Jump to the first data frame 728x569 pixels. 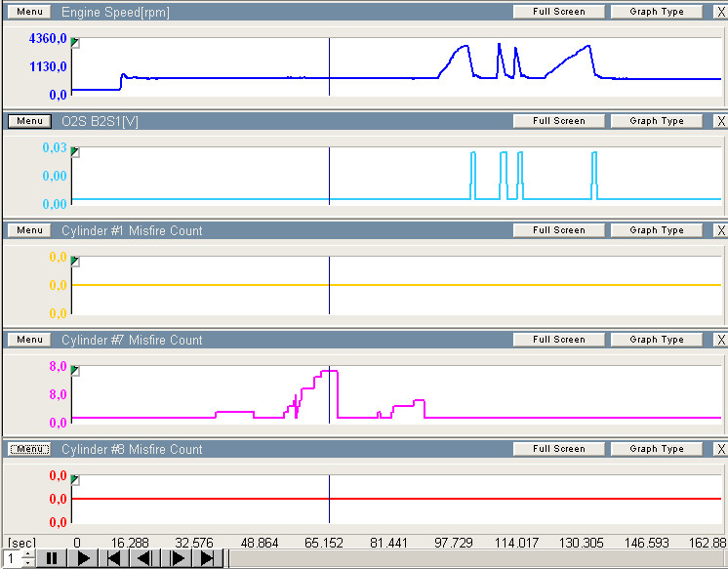point(114,558)
